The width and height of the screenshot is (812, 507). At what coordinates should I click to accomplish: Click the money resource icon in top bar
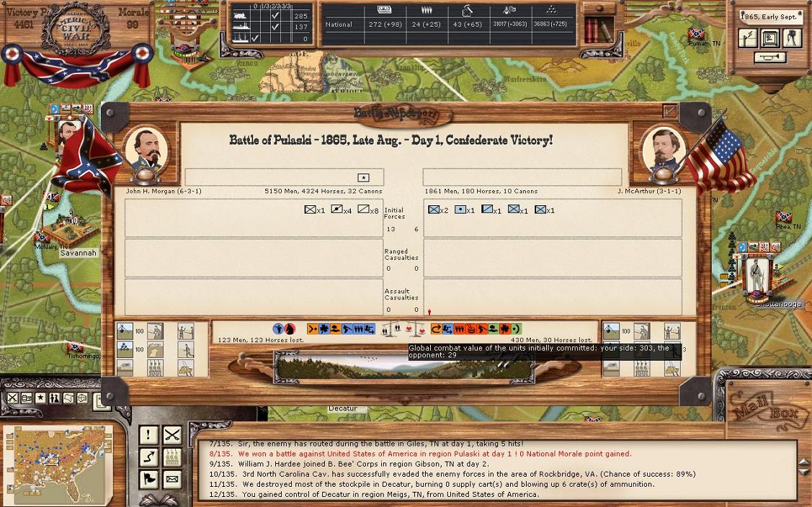[x=385, y=10]
